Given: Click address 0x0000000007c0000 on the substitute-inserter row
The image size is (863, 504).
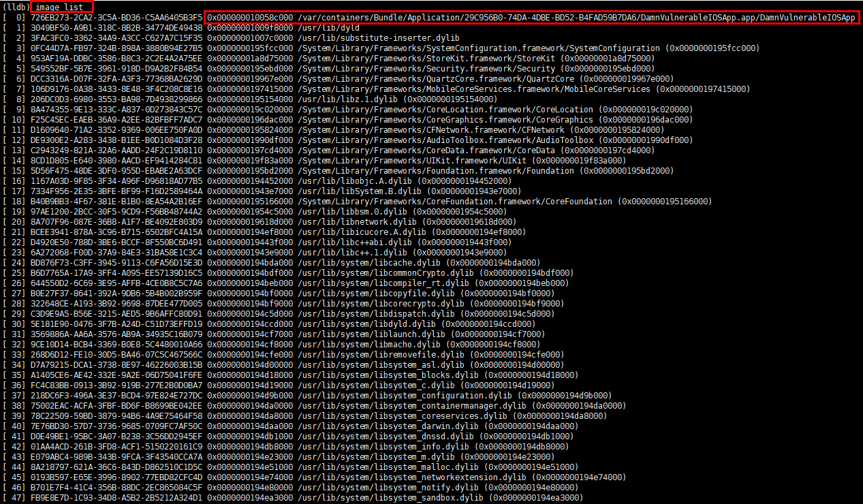Looking at the screenshot, I should click(x=250, y=37).
